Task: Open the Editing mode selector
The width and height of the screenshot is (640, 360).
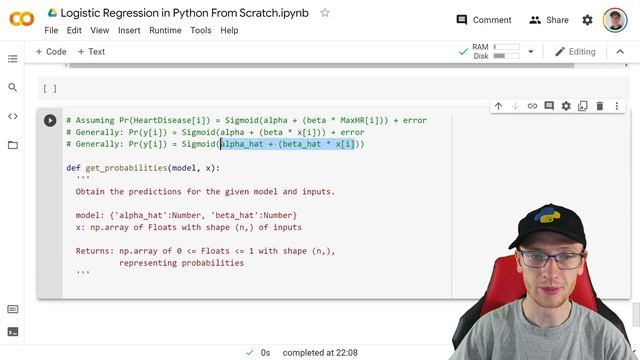Action: (576, 52)
